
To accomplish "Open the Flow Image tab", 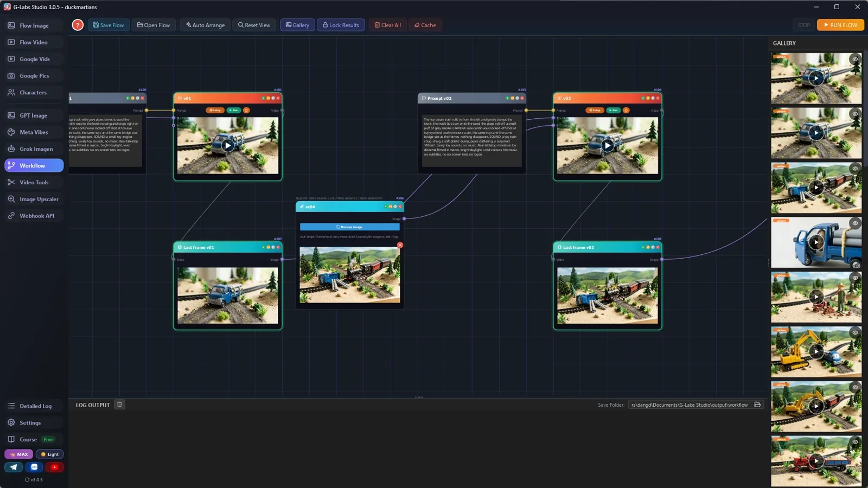I will tap(34, 25).
